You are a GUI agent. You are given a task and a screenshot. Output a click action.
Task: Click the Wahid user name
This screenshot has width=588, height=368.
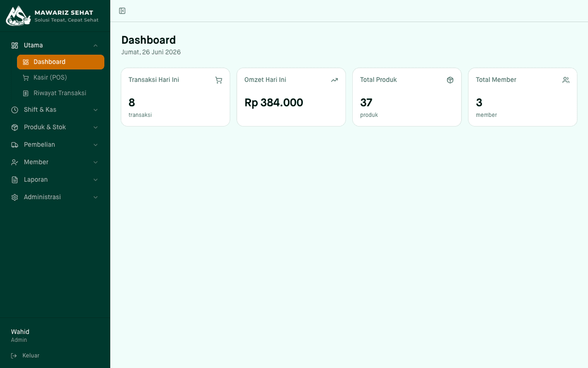[x=20, y=332]
